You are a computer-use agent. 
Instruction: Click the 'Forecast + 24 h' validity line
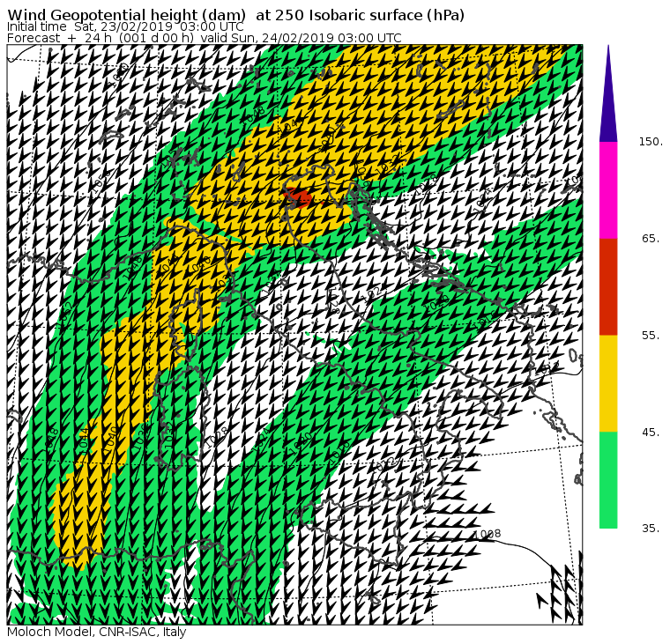205,38
